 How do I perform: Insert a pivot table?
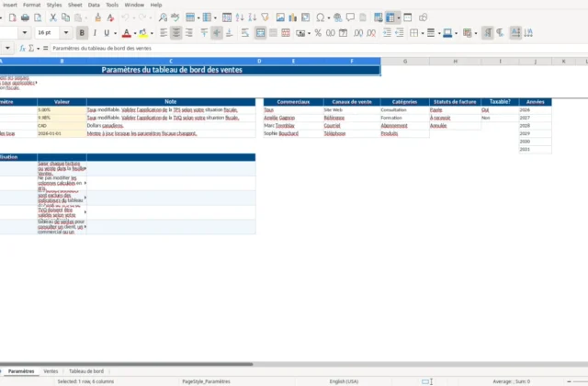click(306, 17)
